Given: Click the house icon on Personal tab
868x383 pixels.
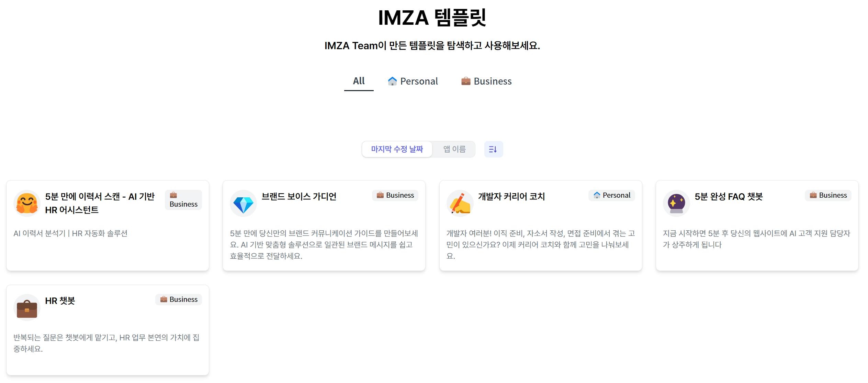Looking at the screenshot, I should click(392, 81).
